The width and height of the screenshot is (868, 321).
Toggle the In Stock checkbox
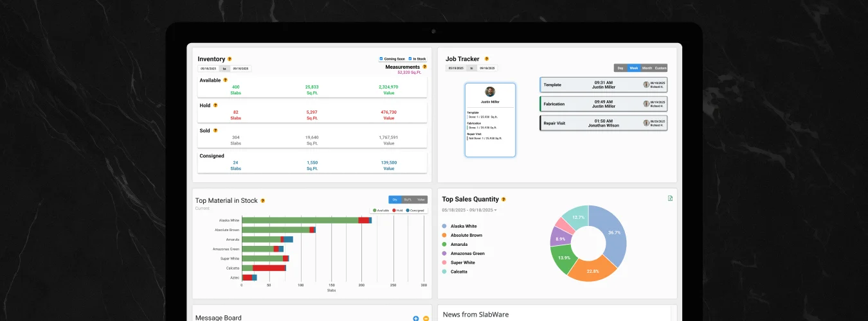[410, 58]
